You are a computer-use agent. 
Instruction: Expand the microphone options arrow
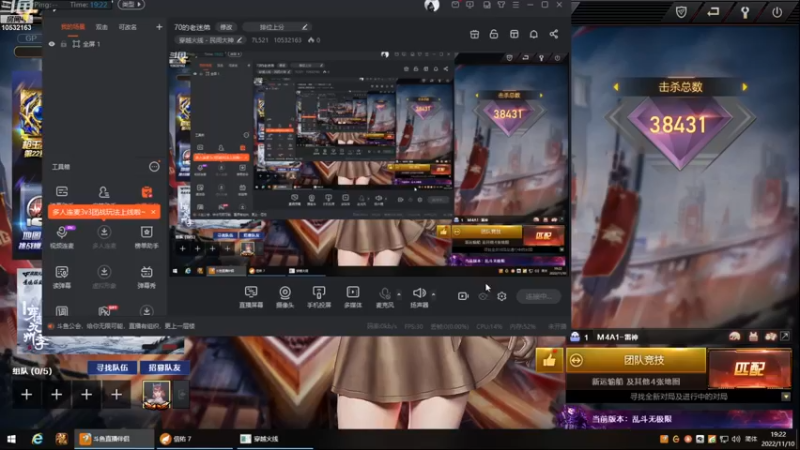tap(399, 294)
